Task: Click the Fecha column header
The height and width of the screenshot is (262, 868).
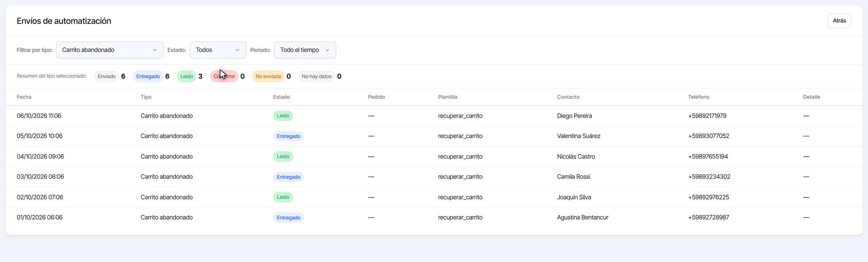Action: pyautogui.click(x=24, y=97)
